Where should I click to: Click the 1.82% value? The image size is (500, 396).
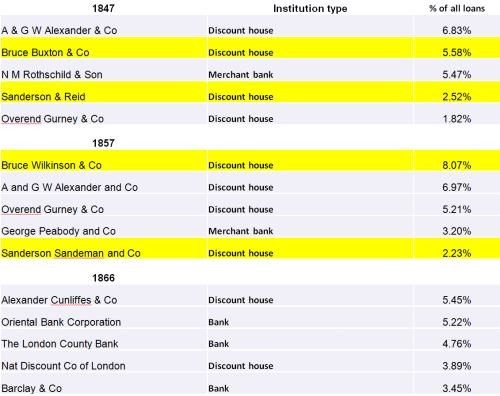(457, 119)
